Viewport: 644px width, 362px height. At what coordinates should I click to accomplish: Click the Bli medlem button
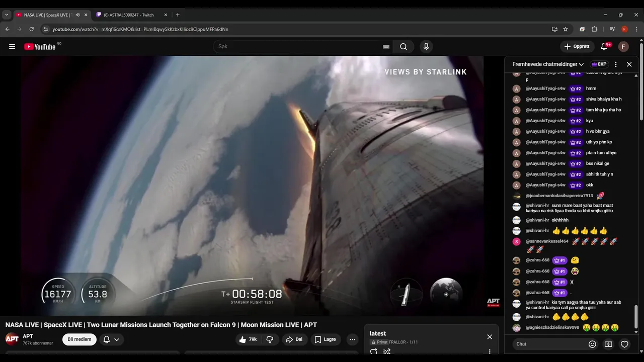[x=79, y=339]
